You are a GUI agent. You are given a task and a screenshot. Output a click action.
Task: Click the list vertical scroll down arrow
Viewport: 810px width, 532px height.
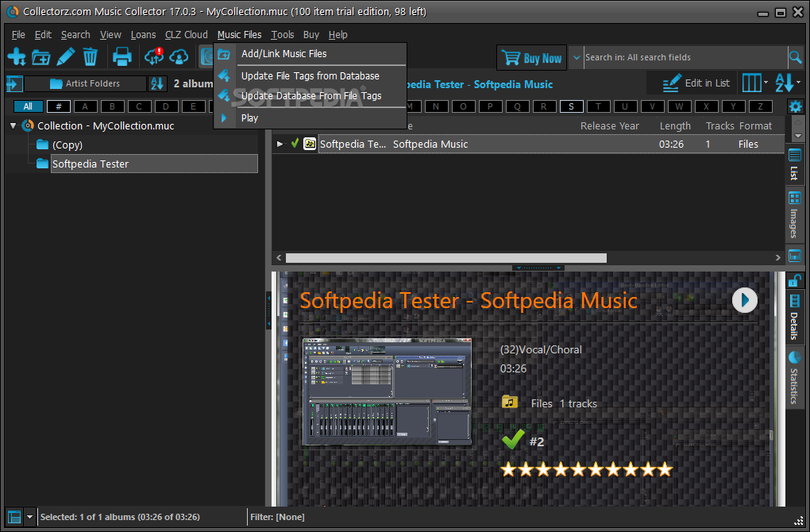pyautogui.click(x=797, y=136)
